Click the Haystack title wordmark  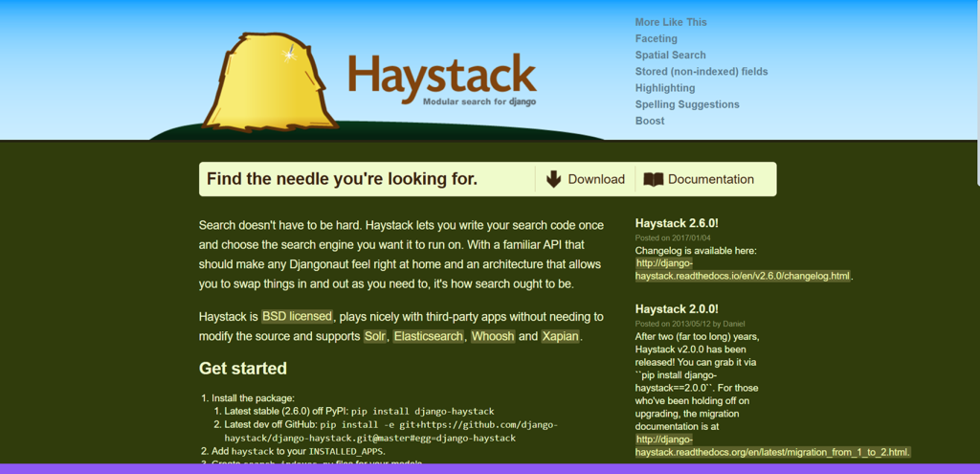point(441,75)
